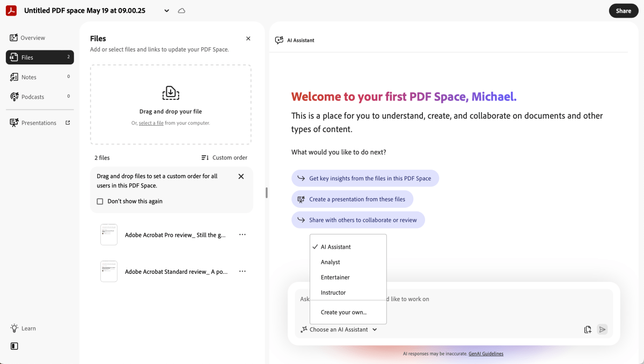Click the drag-and-drop upload icon
The height and width of the screenshot is (364, 644).
171,93
